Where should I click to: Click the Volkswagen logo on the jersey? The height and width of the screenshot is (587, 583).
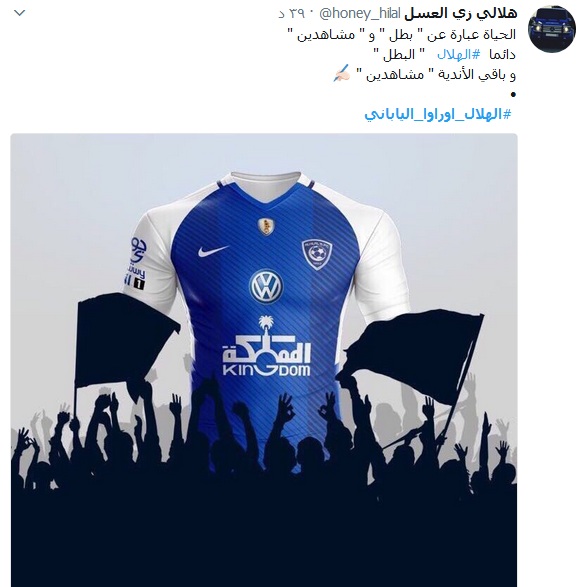[x=266, y=287]
